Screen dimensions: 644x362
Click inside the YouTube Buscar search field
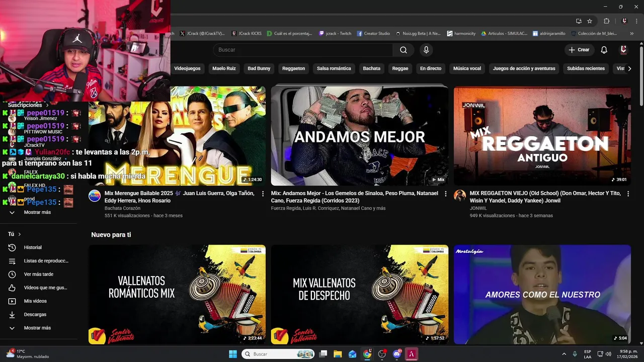click(x=303, y=50)
